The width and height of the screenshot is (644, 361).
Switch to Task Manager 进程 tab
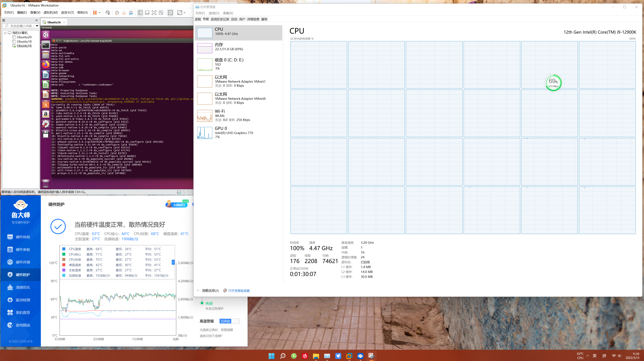coord(198,19)
